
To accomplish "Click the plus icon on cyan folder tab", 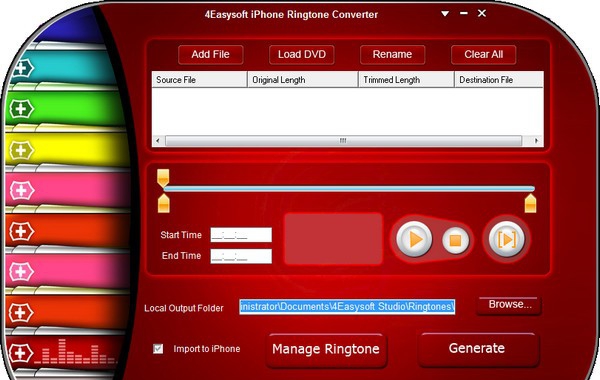I will (21, 68).
